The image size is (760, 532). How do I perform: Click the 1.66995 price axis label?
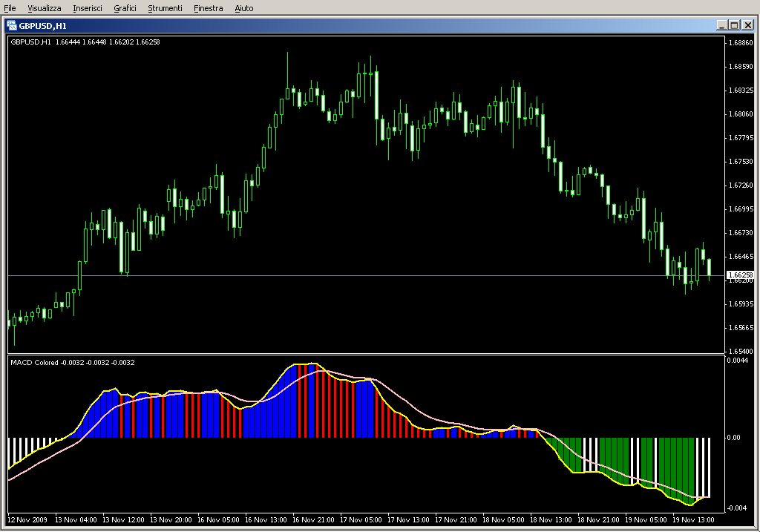[741, 208]
